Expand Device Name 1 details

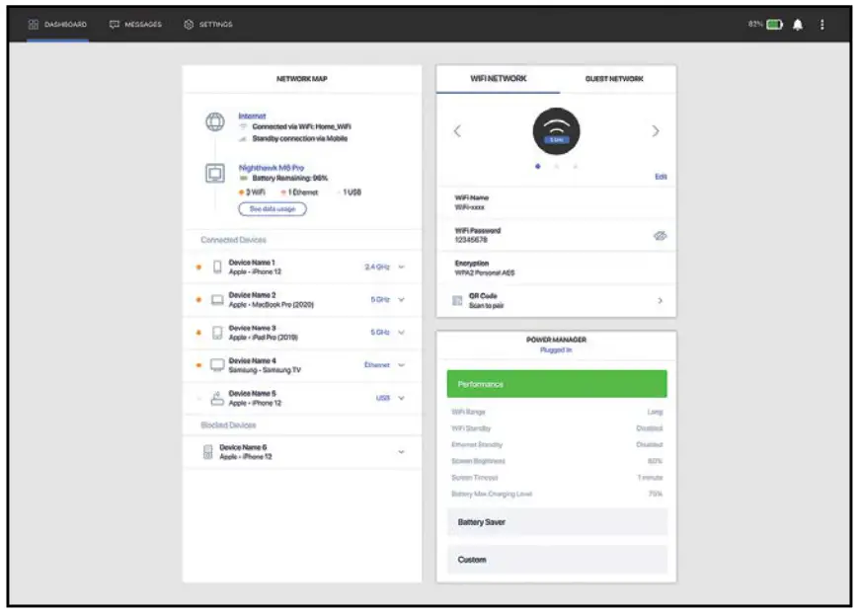tap(403, 265)
